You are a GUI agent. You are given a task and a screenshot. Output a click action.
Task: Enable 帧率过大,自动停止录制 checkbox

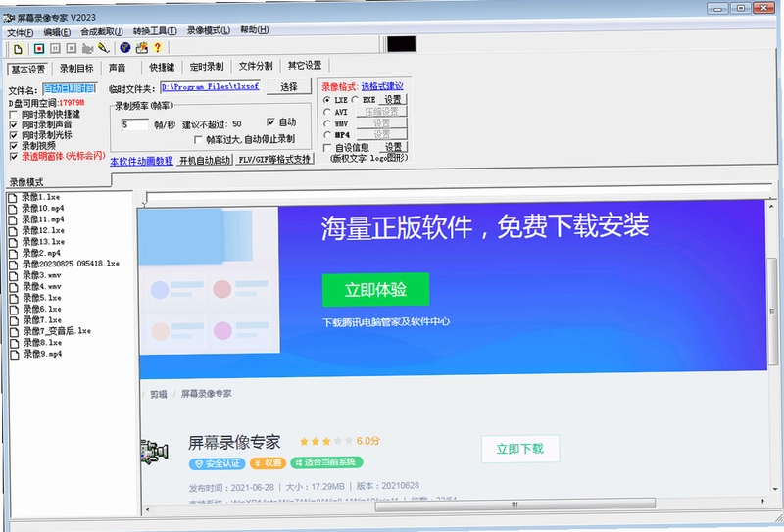click(x=198, y=139)
